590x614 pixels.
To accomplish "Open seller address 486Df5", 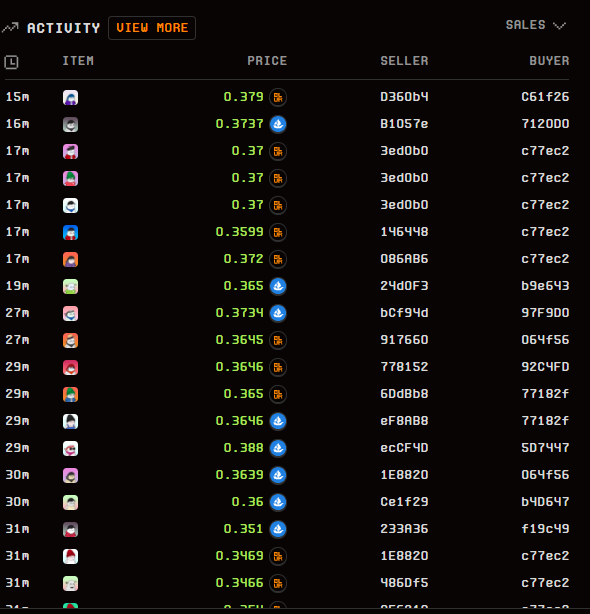I will [404, 583].
